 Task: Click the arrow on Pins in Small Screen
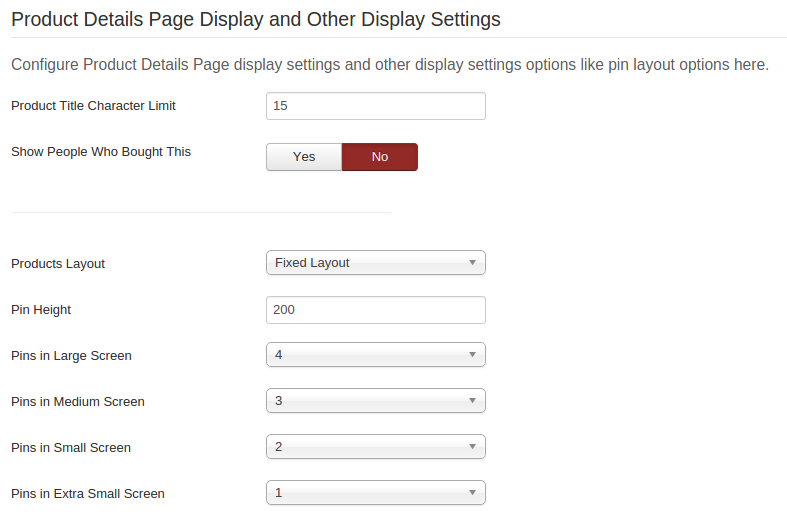[x=472, y=447]
